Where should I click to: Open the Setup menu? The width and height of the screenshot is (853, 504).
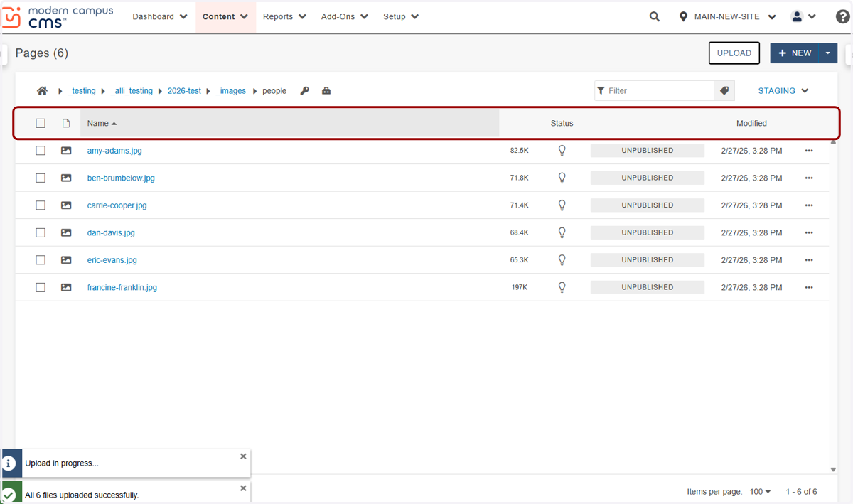[x=401, y=16]
